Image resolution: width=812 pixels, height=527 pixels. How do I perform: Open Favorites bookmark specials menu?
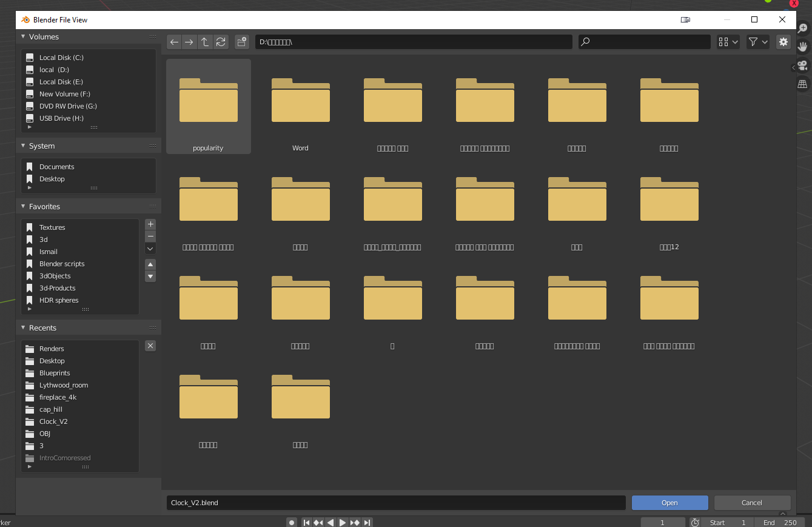pos(151,249)
